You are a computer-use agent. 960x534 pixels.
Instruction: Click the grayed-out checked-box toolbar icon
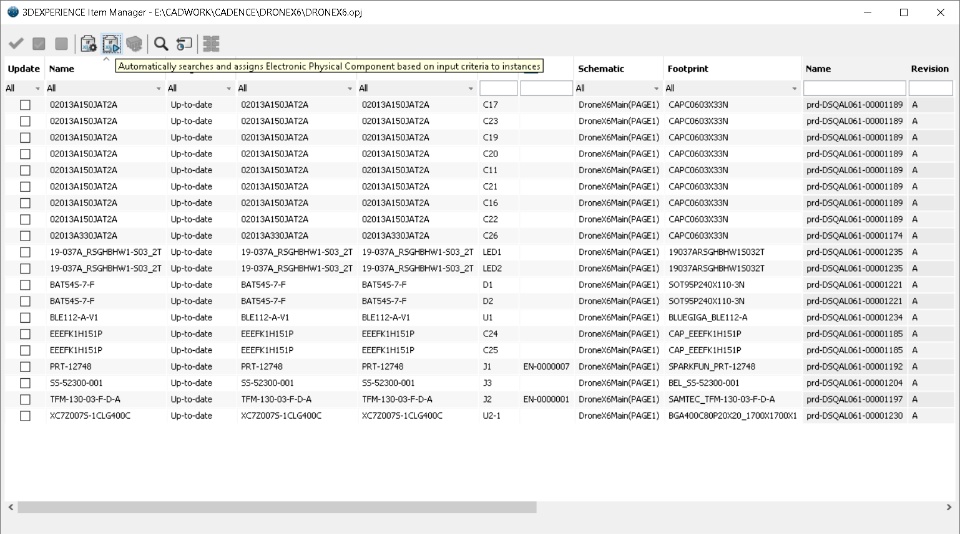pos(39,43)
